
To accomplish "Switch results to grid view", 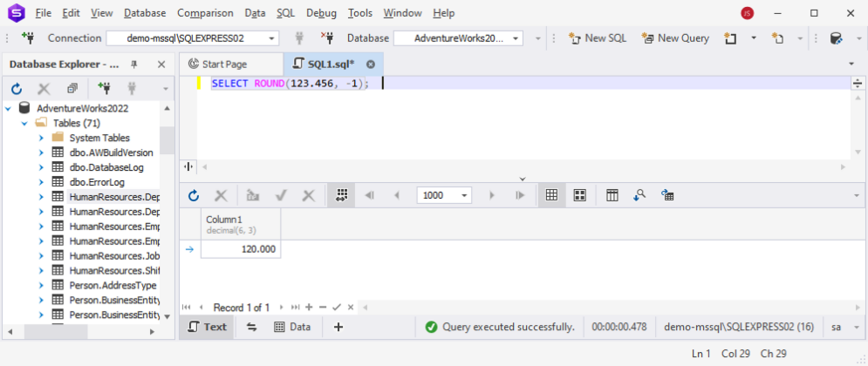I will point(551,196).
